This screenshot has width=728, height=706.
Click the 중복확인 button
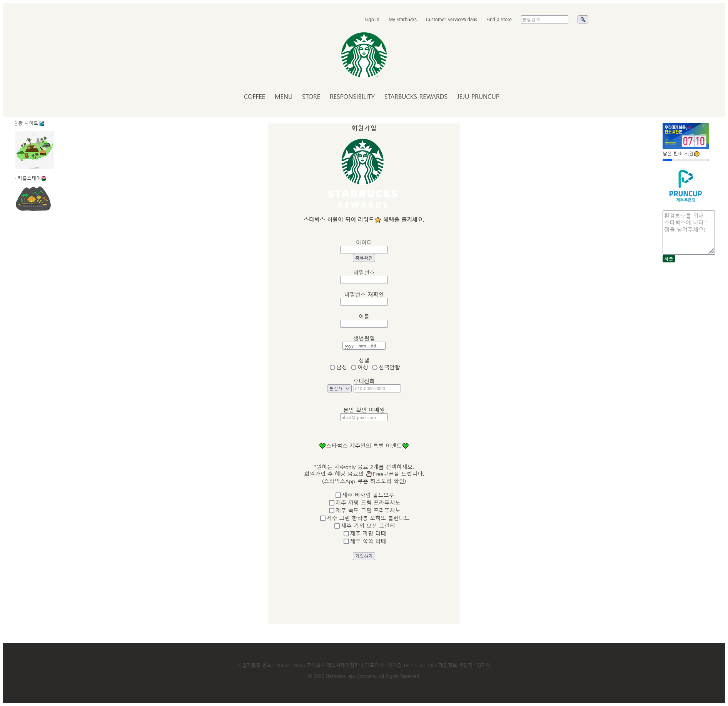pos(364,258)
